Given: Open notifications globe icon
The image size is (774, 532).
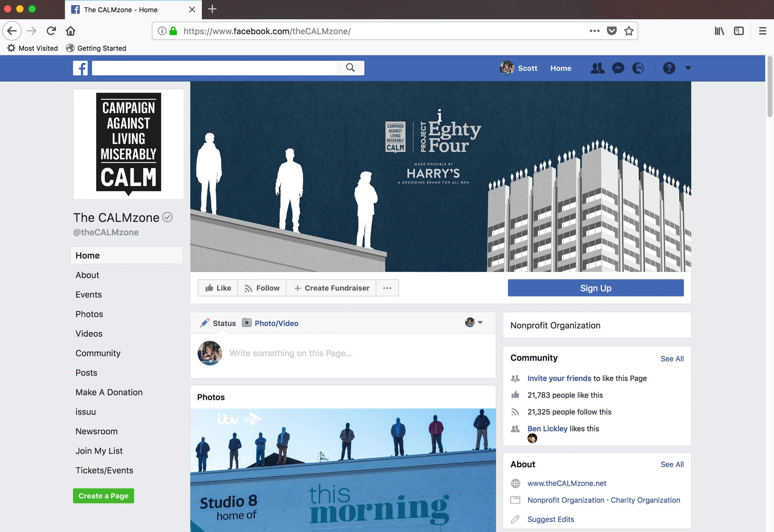Looking at the screenshot, I should click(x=638, y=68).
